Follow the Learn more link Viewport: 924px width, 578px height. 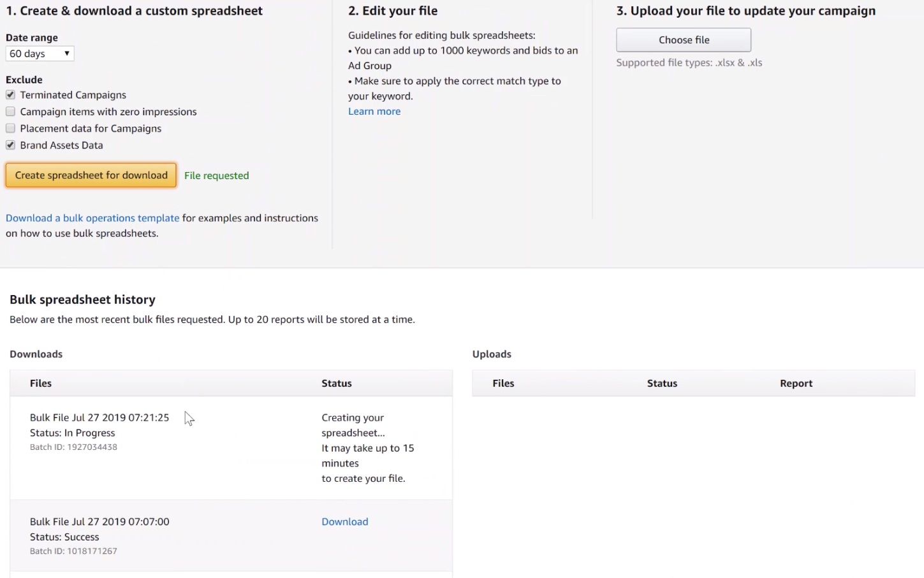374,112
